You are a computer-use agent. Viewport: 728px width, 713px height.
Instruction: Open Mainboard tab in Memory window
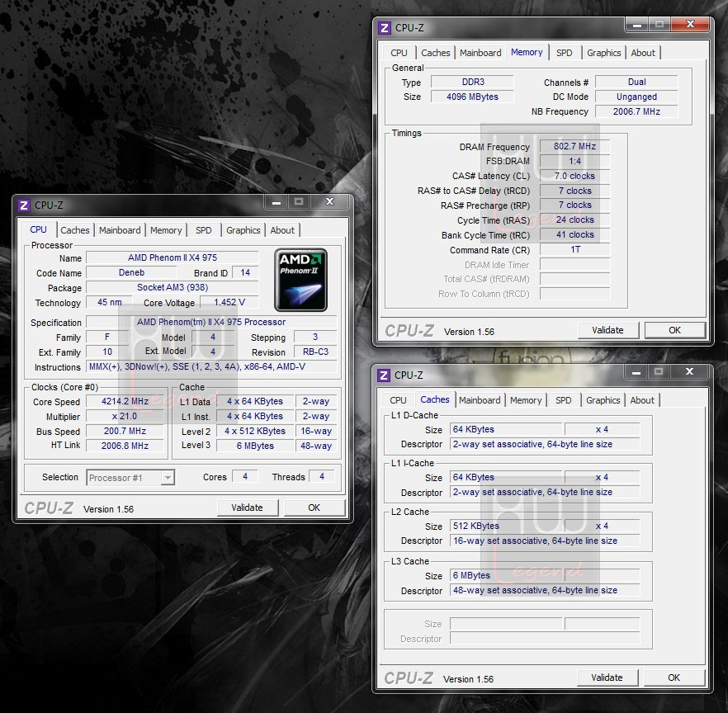(x=480, y=53)
